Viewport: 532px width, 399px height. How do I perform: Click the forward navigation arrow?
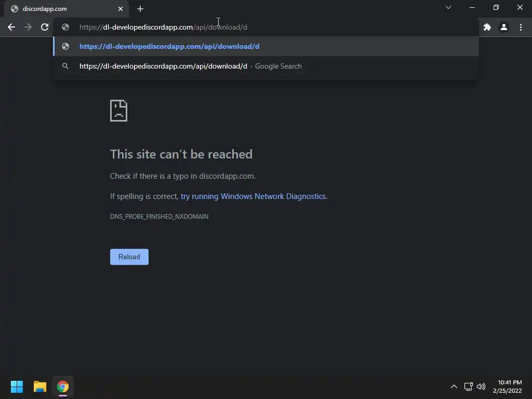28,27
